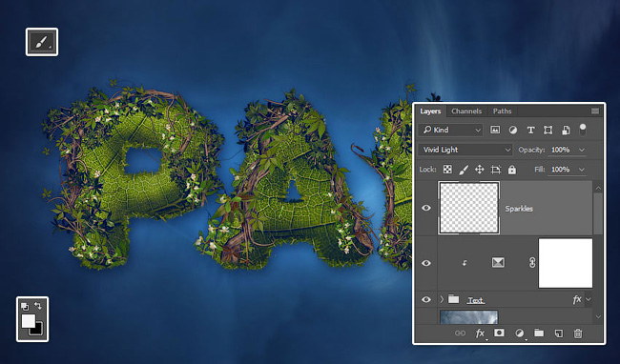The height and width of the screenshot is (364, 620).
Task: Open the black background color swatch
Action: point(37,330)
